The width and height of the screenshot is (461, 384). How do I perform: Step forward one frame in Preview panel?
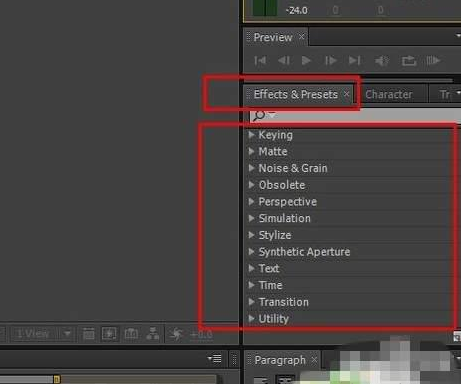coord(330,61)
